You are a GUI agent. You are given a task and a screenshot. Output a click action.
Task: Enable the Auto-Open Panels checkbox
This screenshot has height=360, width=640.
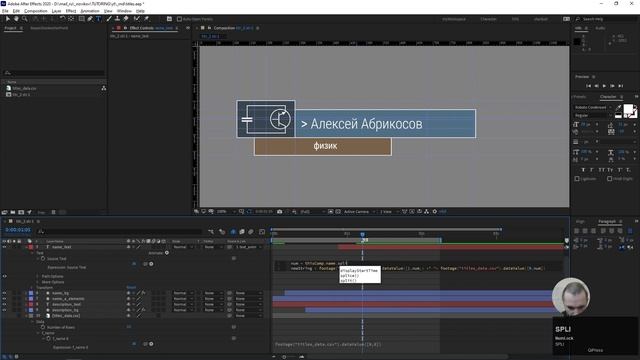(x=179, y=19)
